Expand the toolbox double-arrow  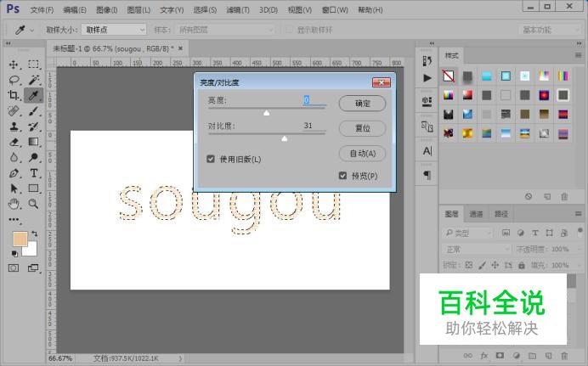8,44
